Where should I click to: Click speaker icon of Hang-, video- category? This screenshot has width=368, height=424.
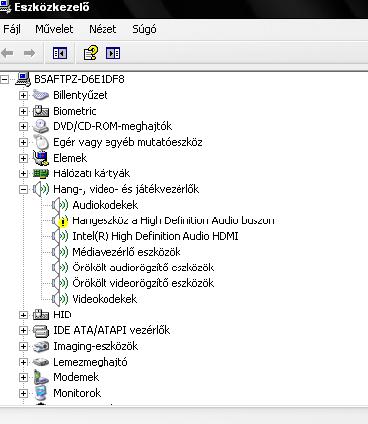41,189
